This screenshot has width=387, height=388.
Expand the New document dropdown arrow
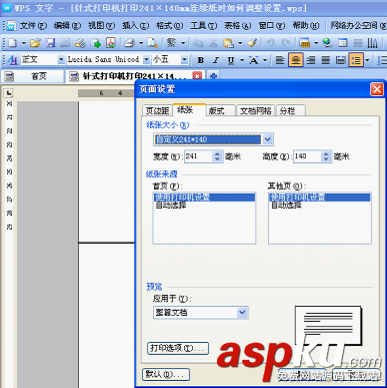tap(23, 43)
